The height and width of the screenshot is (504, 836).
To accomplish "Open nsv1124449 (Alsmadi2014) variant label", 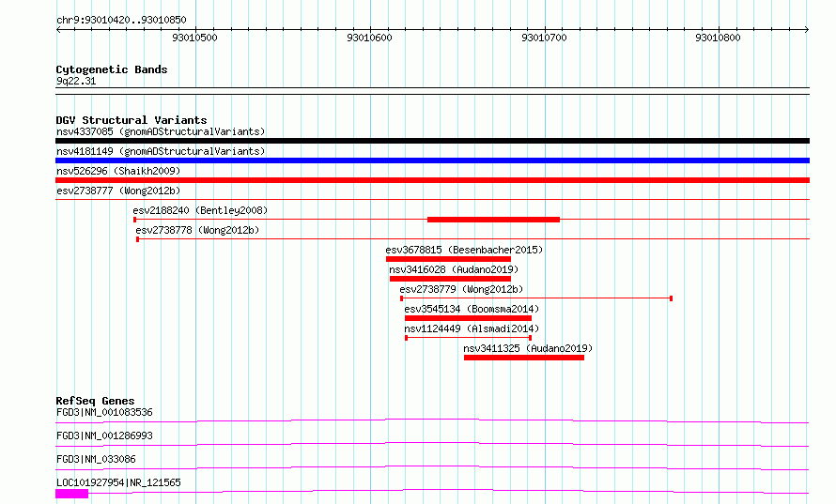I will (472, 328).
